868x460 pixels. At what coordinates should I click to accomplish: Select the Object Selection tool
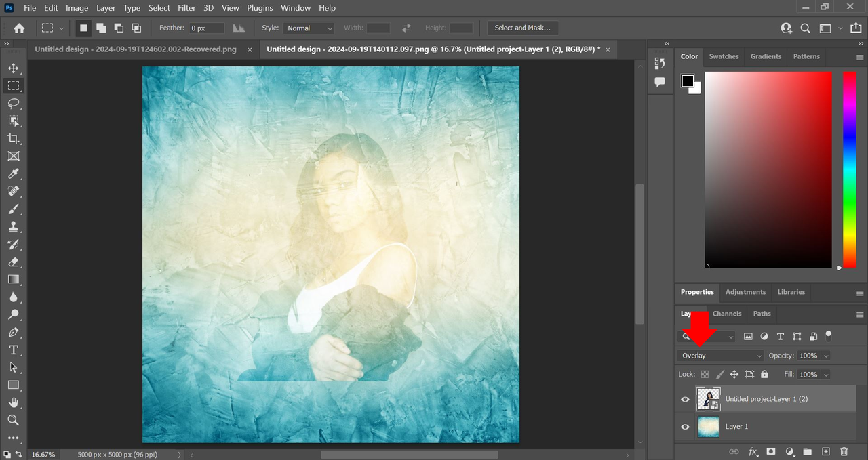pyautogui.click(x=13, y=121)
